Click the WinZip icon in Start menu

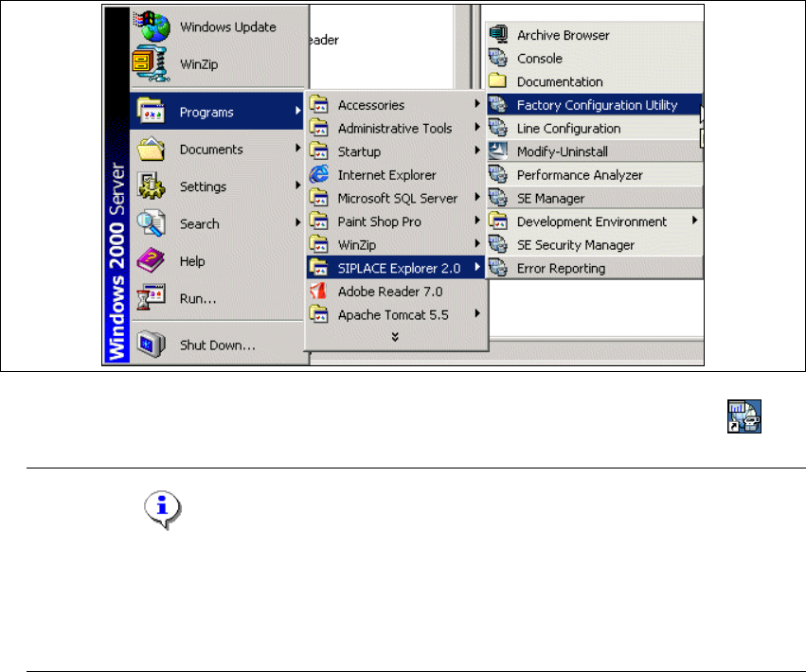150,63
